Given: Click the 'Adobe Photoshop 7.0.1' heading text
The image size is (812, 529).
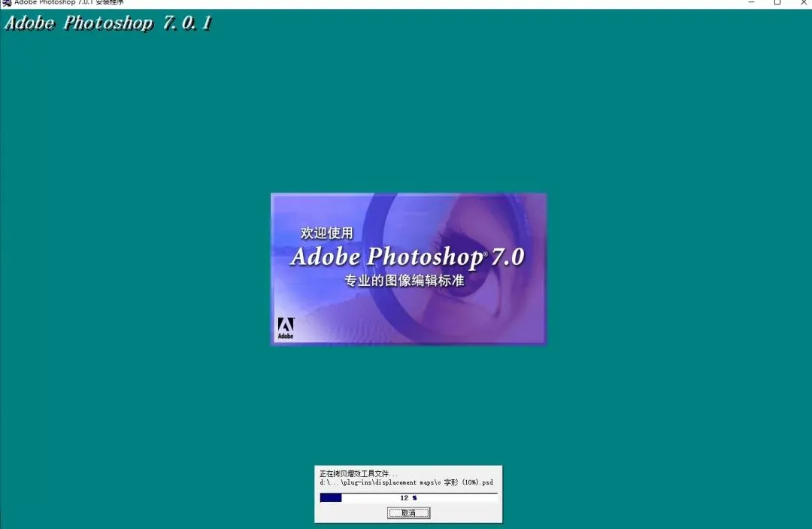Looking at the screenshot, I should click(x=108, y=23).
